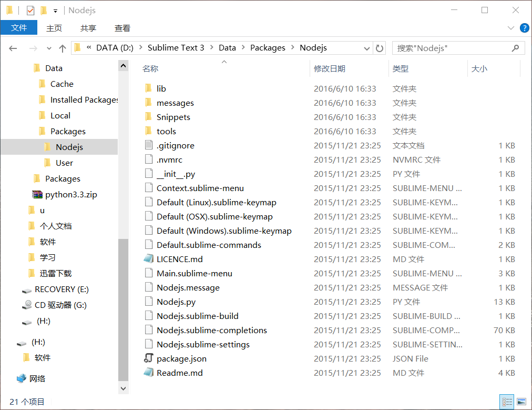Select 个人文档 folder in the tree
This screenshot has width=532, height=410.
(x=56, y=226)
